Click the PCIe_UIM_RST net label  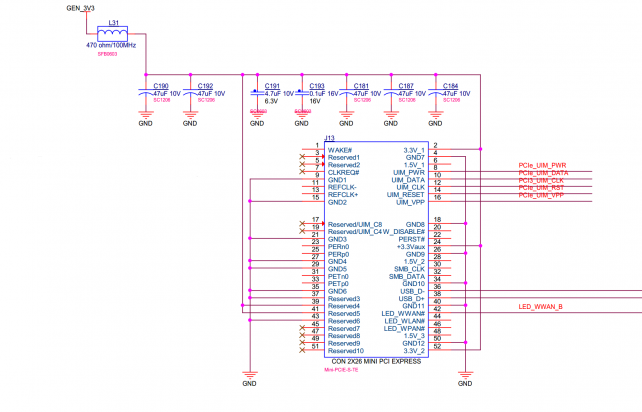click(x=543, y=188)
